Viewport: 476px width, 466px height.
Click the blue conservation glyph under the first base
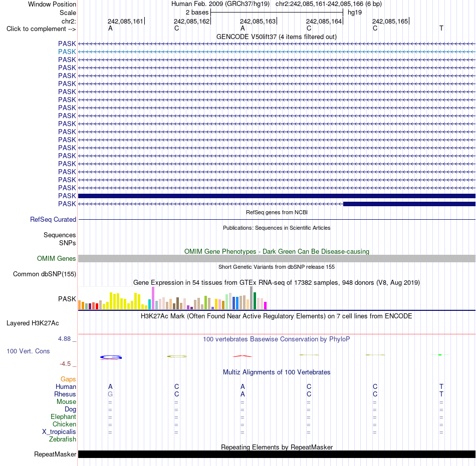click(111, 357)
